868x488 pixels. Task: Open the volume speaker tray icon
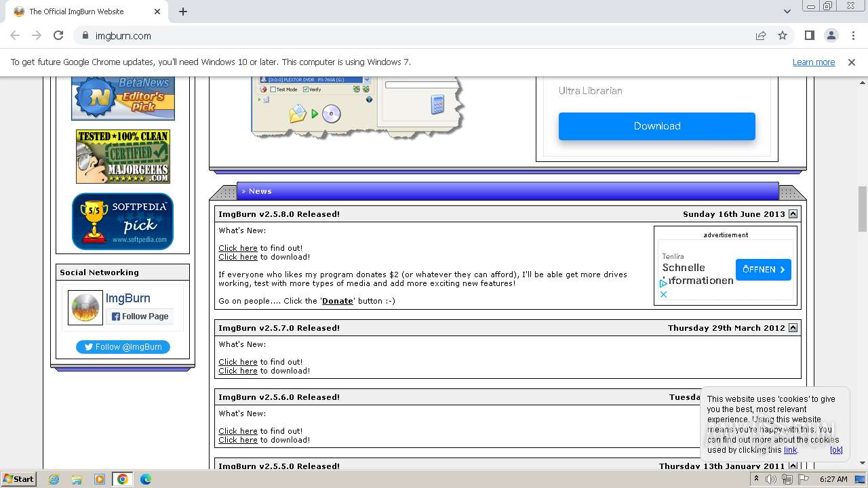coord(771,479)
